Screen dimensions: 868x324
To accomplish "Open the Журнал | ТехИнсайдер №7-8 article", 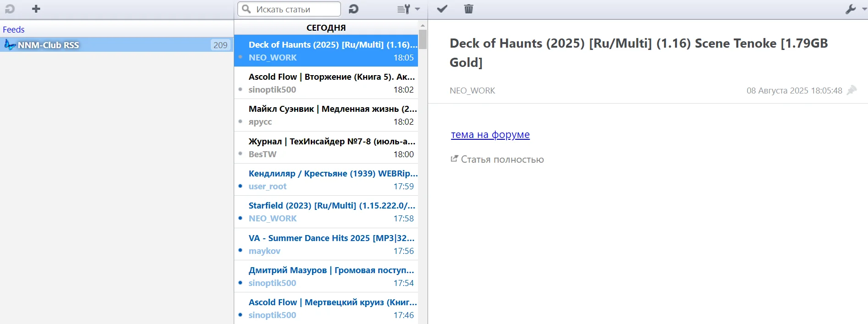I will 331,142.
